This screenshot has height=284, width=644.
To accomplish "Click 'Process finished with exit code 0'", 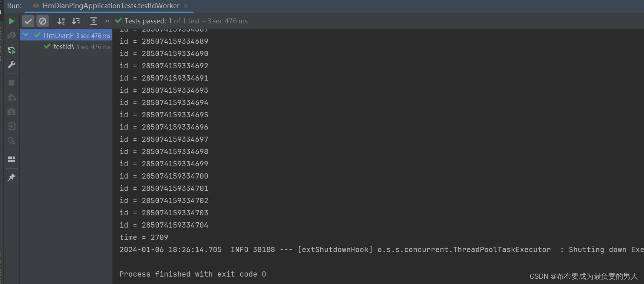I will (x=193, y=274).
